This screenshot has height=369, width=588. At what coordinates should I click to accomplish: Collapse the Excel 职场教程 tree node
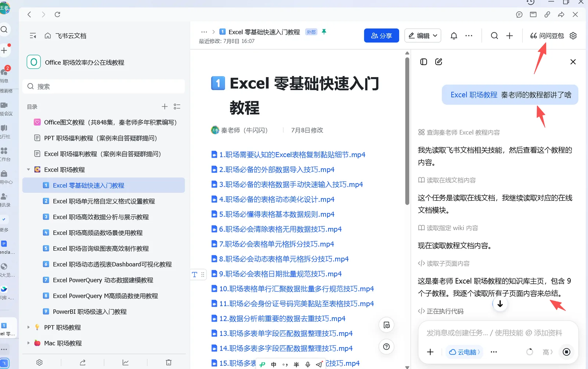point(28,170)
